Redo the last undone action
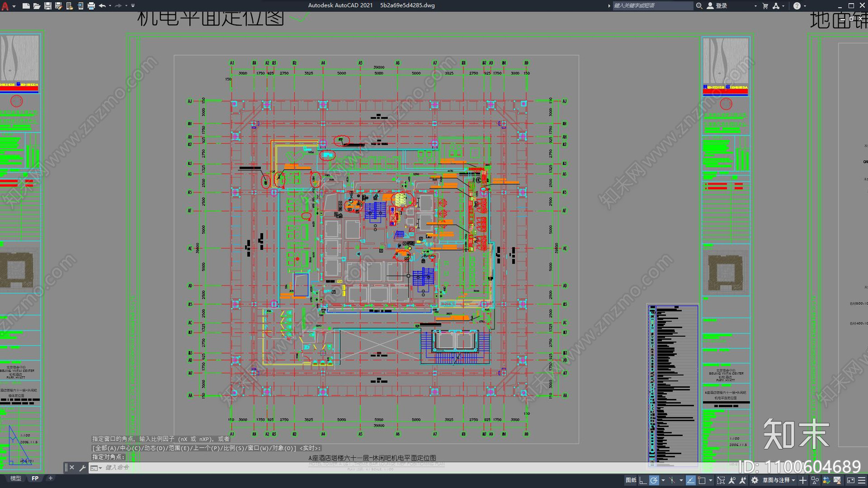The image size is (868, 488). click(x=118, y=5)
